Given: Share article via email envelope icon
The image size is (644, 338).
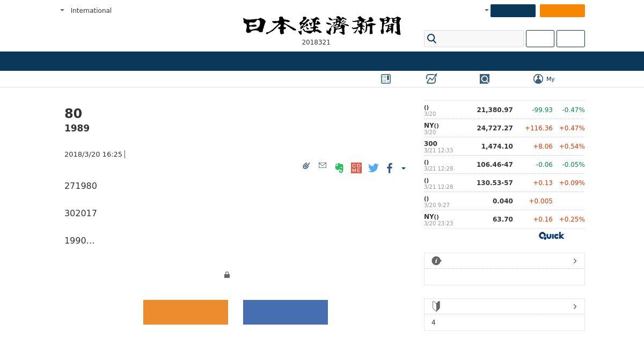Looking at the screenshot, I should [x=323, y=165].
